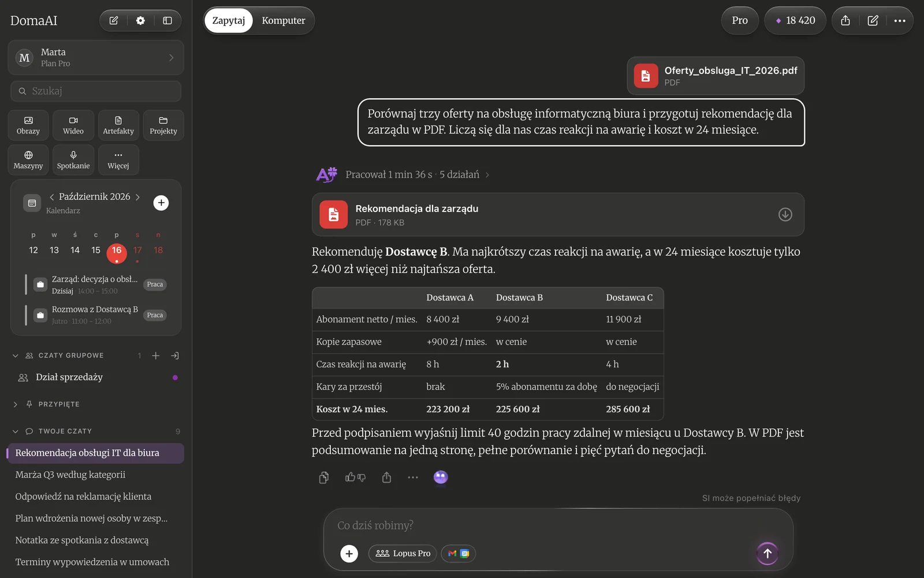Focus the Szukaj search field
924x578 pixels.
96,91
